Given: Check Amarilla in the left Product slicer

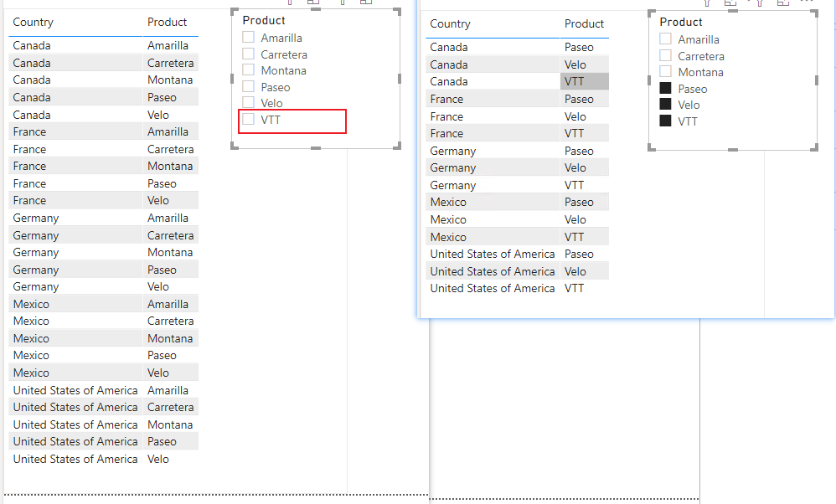Looking at the screenshot, I should tap(249, 38).
